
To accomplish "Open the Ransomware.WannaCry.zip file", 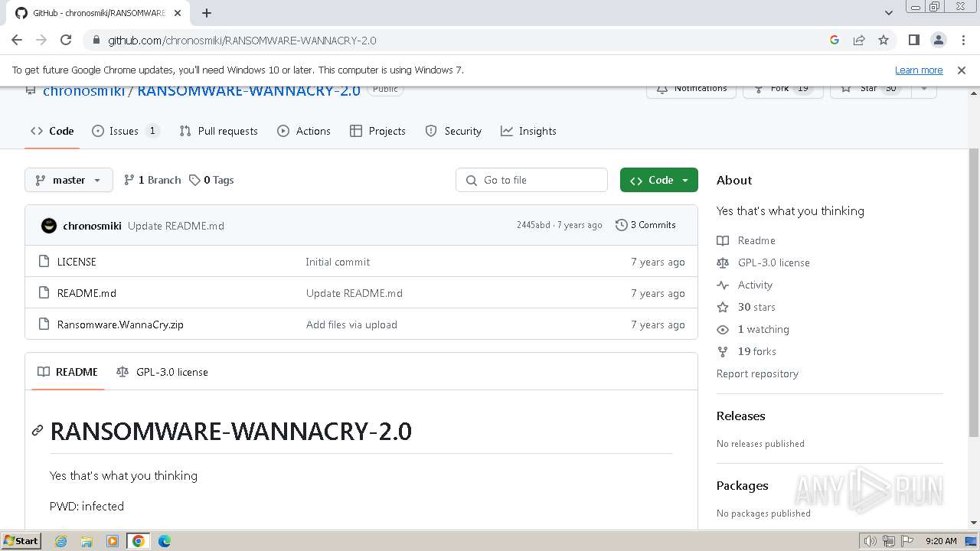I will point(120,324).
